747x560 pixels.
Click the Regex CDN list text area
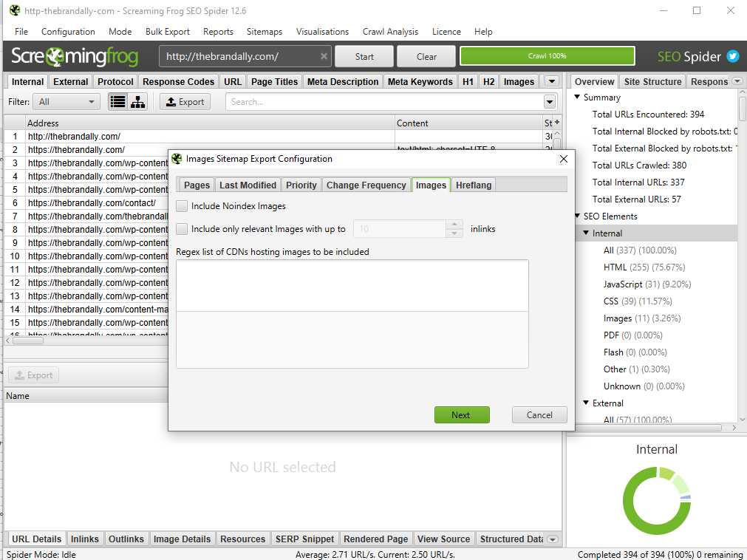coord(352,314)
